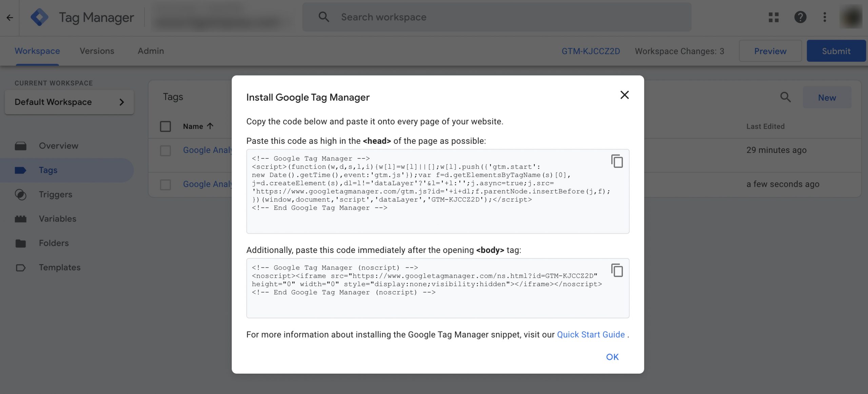Switch to the Versions tab
868x394 pixels.
(97, 51)
